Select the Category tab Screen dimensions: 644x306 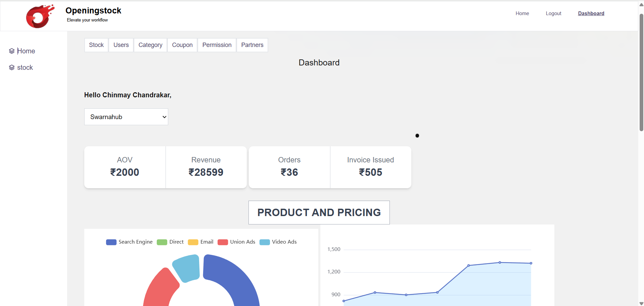click(x=150, y=45)
